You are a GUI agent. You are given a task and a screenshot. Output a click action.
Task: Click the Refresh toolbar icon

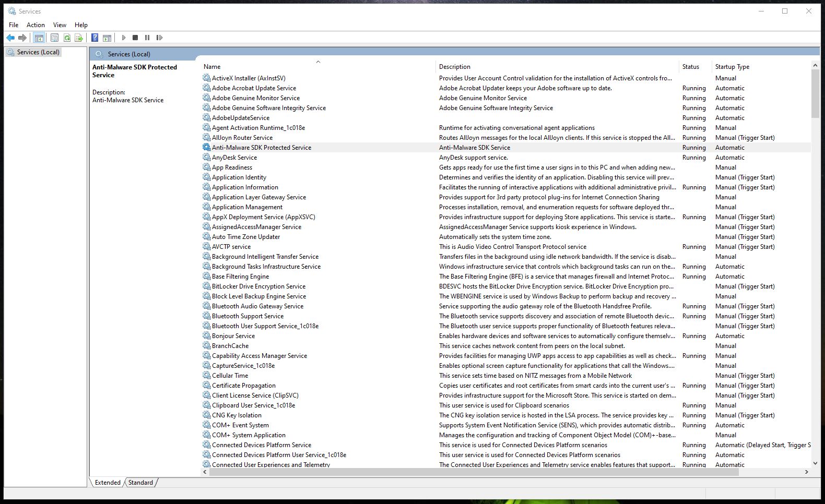point(67,38)
